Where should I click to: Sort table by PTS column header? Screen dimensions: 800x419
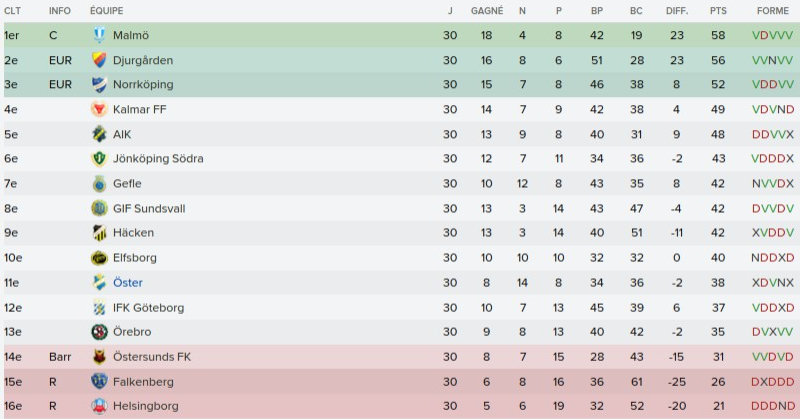click(717, 9)
